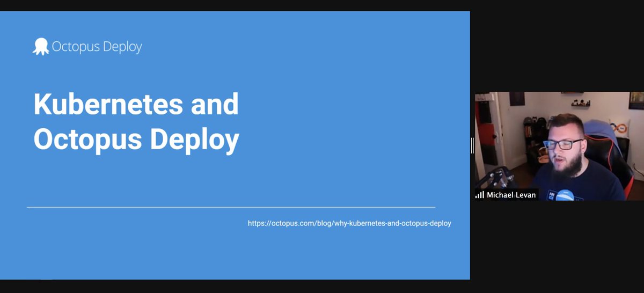Click the Octopus Deploy logo icon
The height and width of the screenshot is (293, 644).
click(41, 47)
